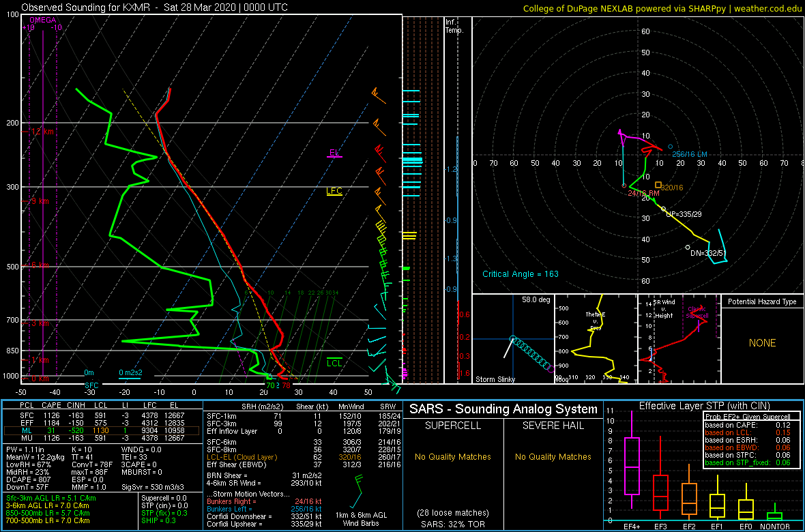Click the magenta EL marker on the skew-T

pos(335,153)
